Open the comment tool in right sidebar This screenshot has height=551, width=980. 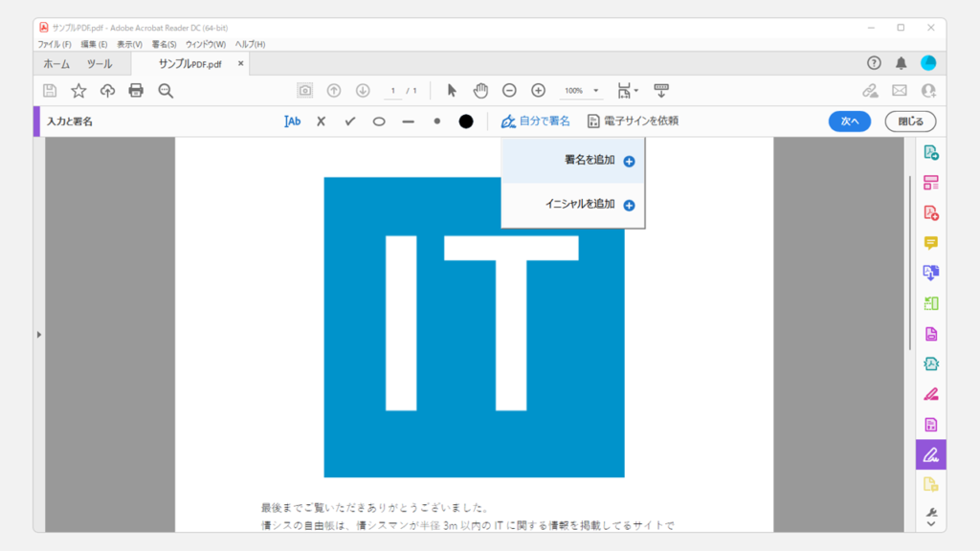(x=930, y=243)
